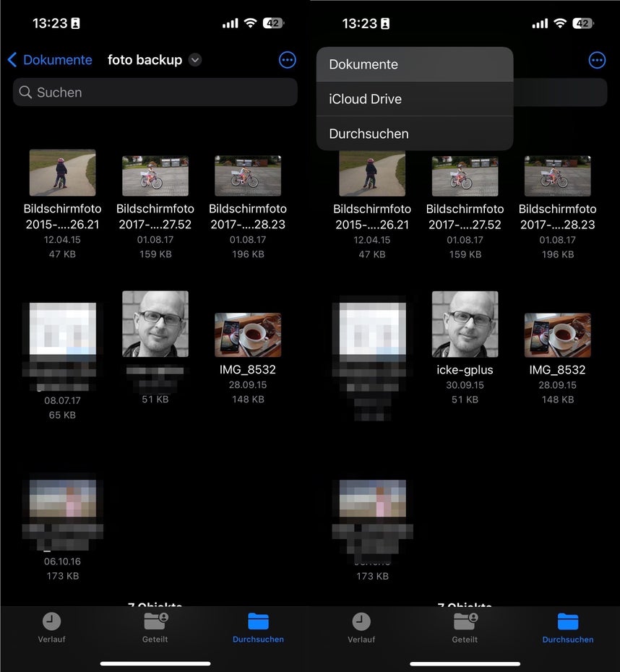Open the IMG_8532 photo thumbnail

(248, 334)
